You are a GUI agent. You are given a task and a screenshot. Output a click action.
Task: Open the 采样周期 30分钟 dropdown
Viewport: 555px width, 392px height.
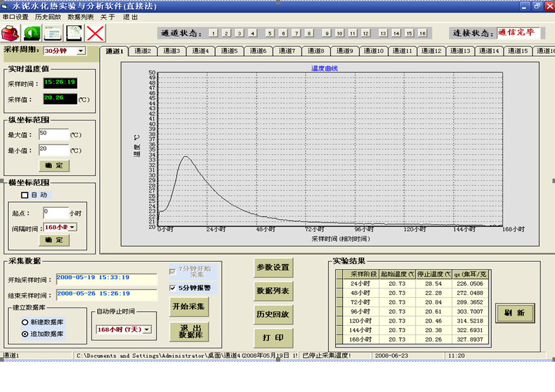click(x=81, y=51)
